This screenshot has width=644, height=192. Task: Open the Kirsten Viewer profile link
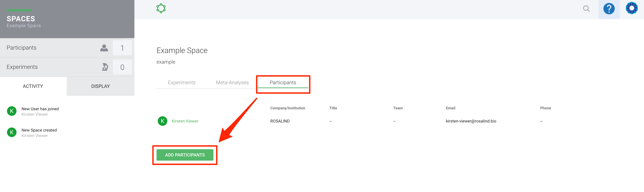(185, 121)
